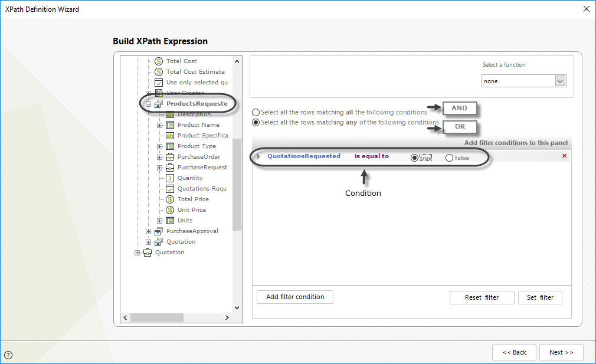
Task: Click QuotationsRequested attribute link
Action: [304, 156]
